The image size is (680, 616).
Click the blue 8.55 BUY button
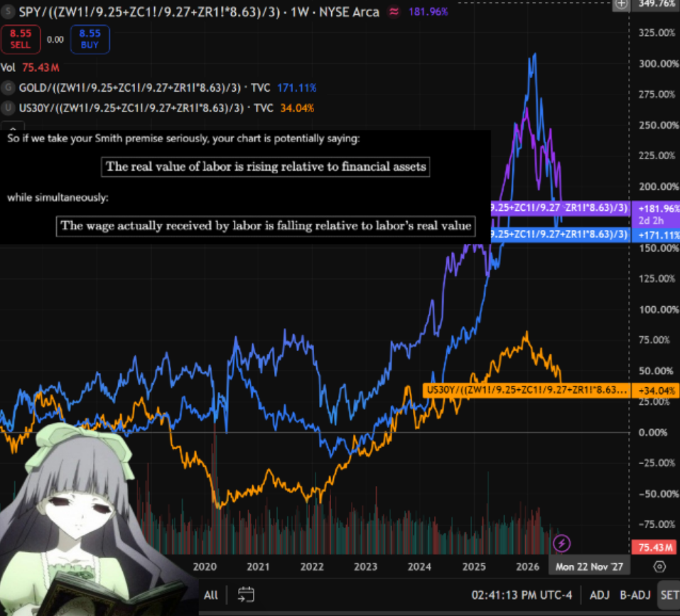(x=90, y=39)
